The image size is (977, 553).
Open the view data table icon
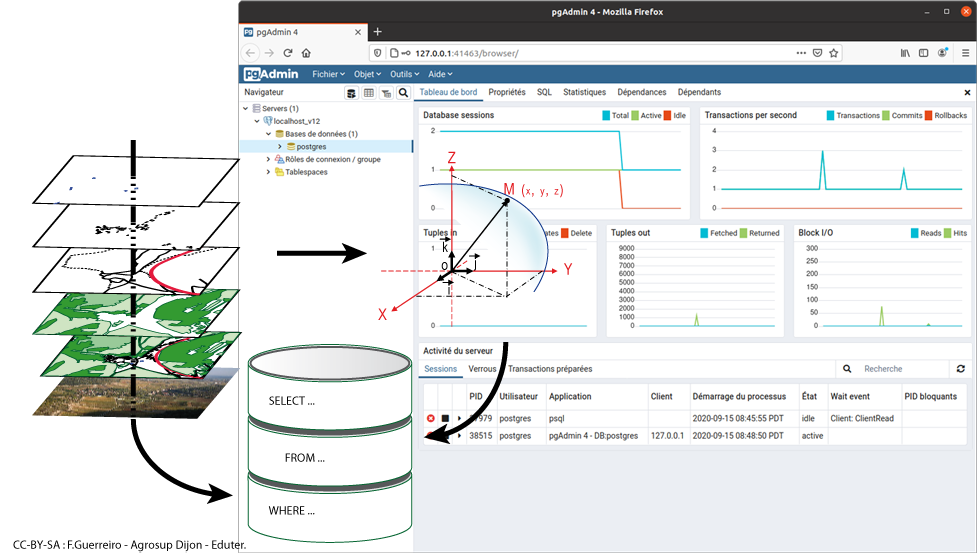click(x=369, y=93)
